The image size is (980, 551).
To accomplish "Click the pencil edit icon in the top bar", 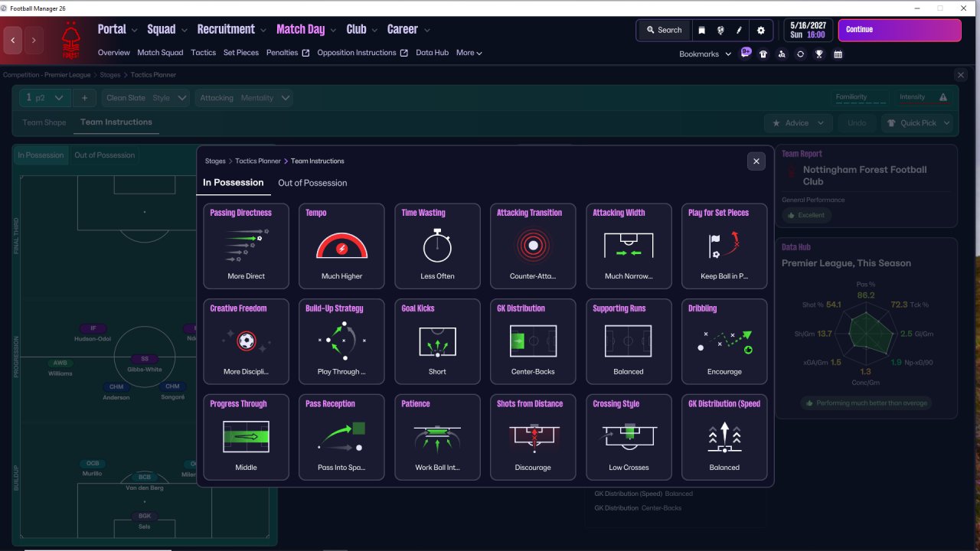I will click(740, 31).
